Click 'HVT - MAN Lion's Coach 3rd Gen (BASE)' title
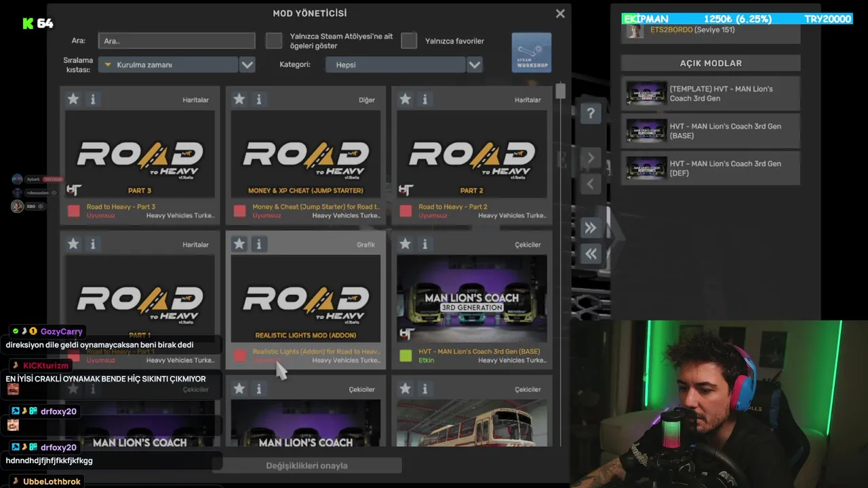This screenshot has height=488, width=868. click(x=479, y=352)
